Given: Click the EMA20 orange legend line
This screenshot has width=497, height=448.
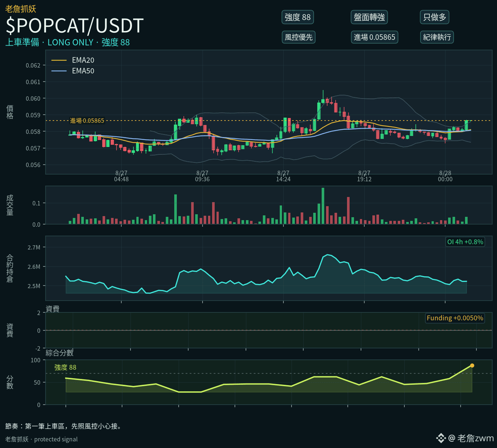Looking at the screenshot, I should coord(59,60).
